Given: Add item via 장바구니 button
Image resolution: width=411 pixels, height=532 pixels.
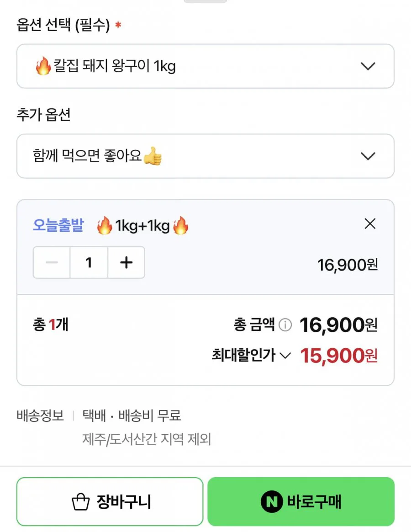Looking at the screenshot, I should tap(110, 501).
